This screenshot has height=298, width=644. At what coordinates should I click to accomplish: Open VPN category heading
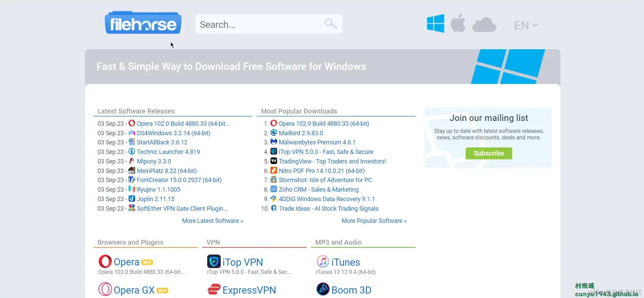213,242
